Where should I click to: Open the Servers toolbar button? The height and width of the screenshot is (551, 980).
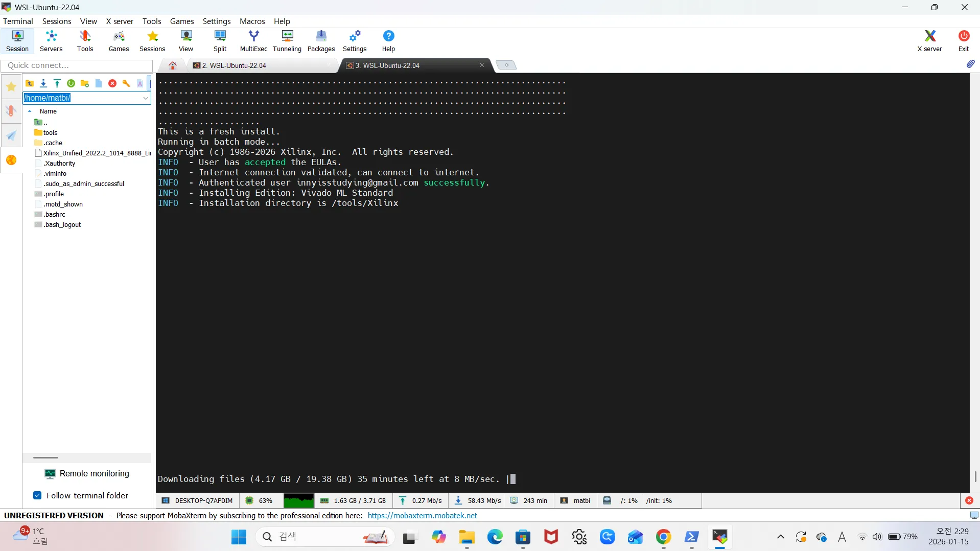tap(51, 41)
